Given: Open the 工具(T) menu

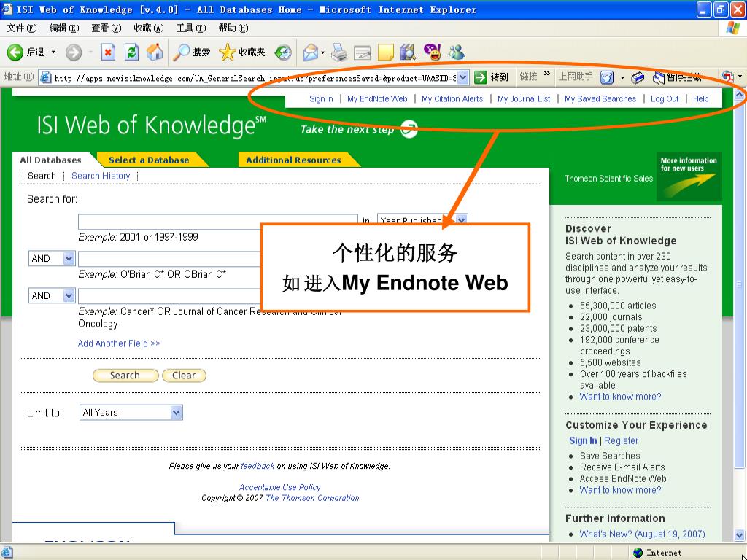Looking at the screenshot, I should pos(191,28).
